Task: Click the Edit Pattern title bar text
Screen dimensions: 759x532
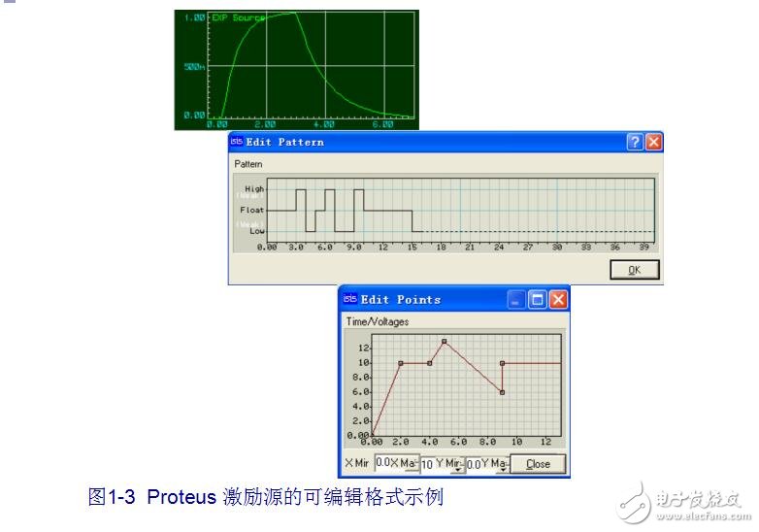Action: 284,142
